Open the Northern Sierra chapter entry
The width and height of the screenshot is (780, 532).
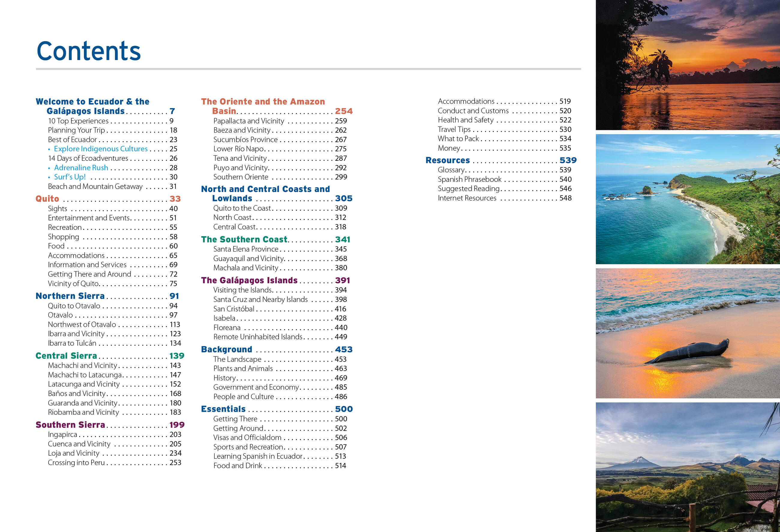click(70, 296)
